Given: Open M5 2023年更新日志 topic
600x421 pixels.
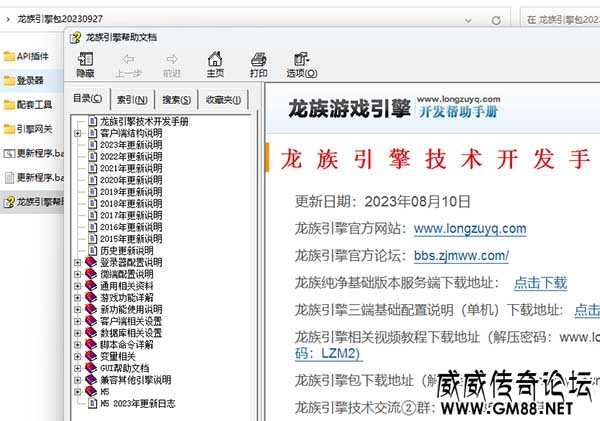Looking at the screenshot, I should click(x=138, y=403).
